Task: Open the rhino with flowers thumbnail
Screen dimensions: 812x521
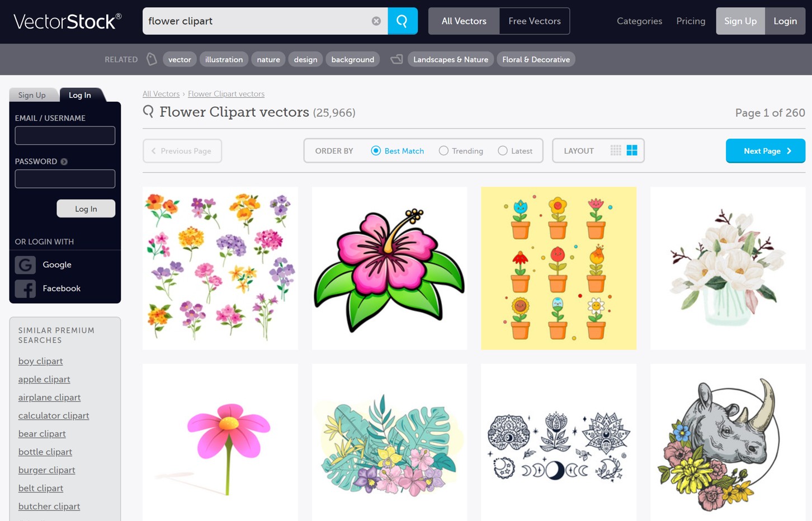Action: point(728,443)
